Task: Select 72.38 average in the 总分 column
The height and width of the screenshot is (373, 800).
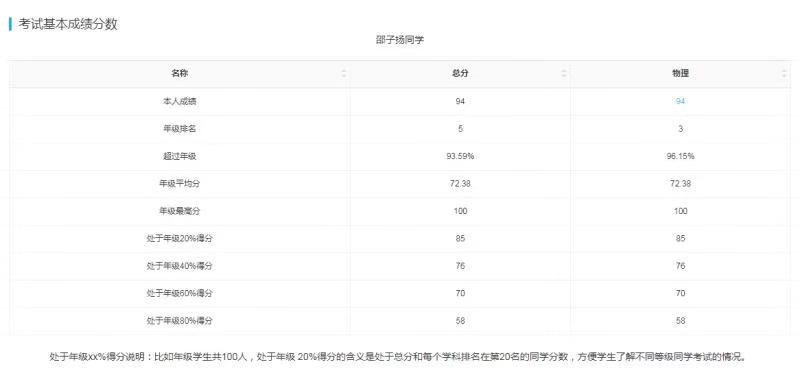Action: coord(460,184)
